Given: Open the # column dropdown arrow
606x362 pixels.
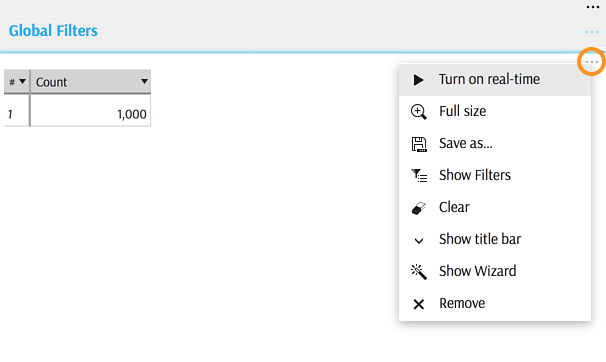Looking at the screenshot, I should [x=22, y=82].
